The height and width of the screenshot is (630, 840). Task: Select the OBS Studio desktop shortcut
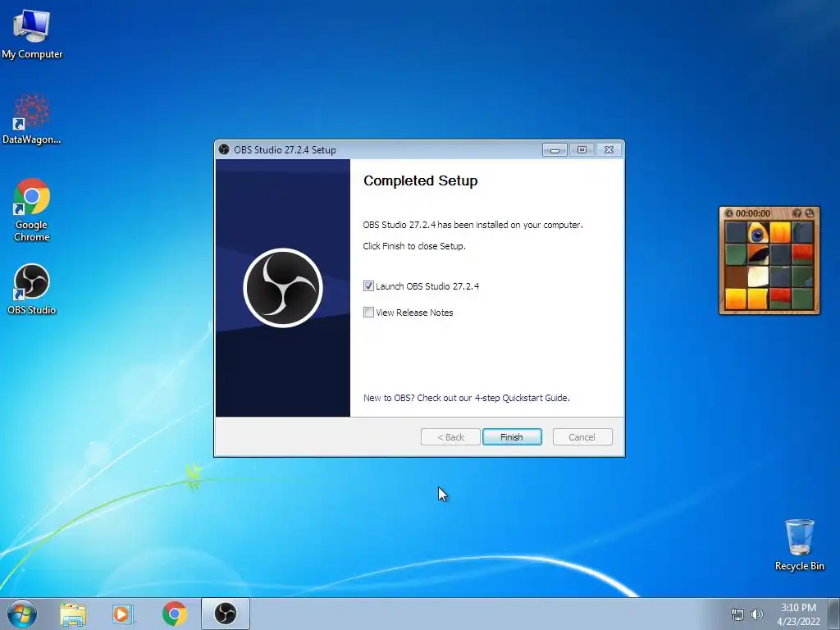[x=32, y=290]
